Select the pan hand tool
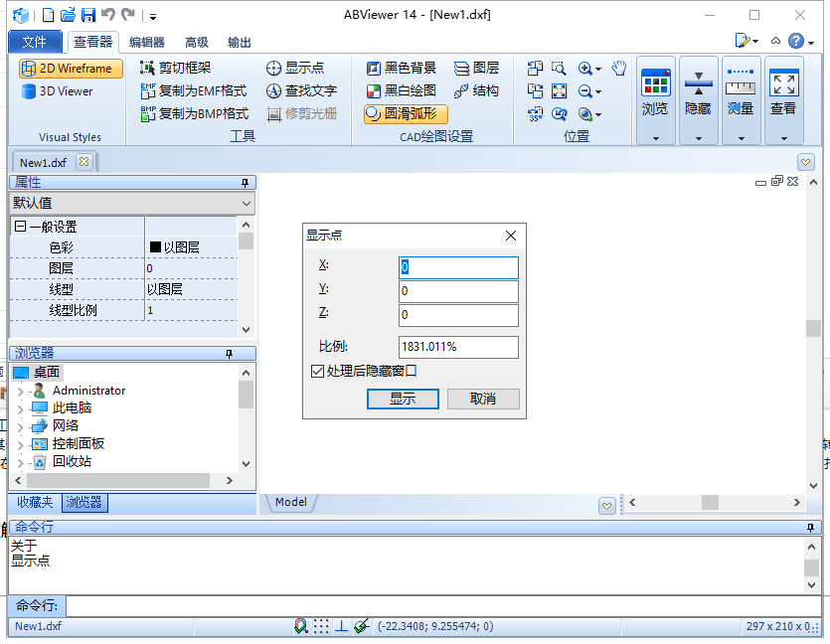830x644 pixels. tap(618, 69)
